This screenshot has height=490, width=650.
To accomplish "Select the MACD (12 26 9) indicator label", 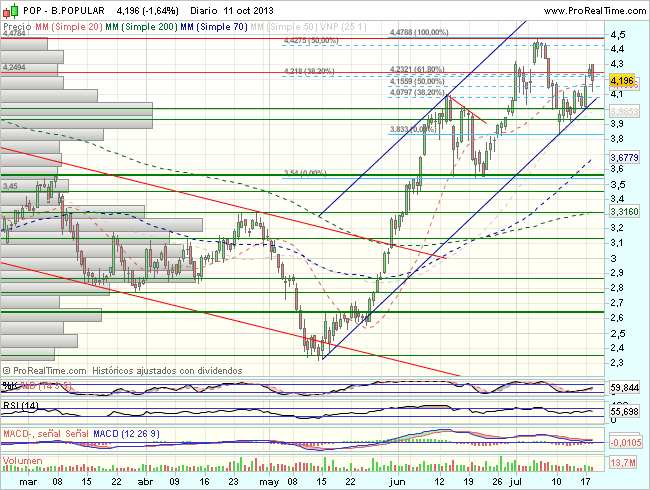I will click(126, 434).
